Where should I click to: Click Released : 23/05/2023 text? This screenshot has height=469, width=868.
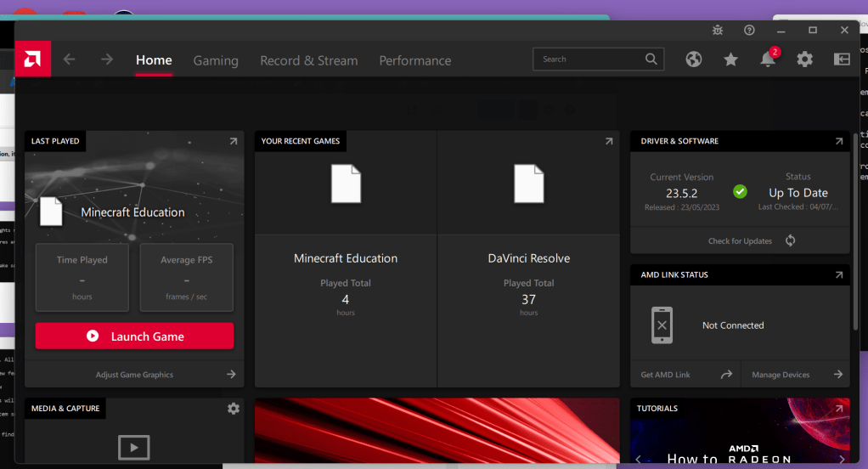[682, 207]
